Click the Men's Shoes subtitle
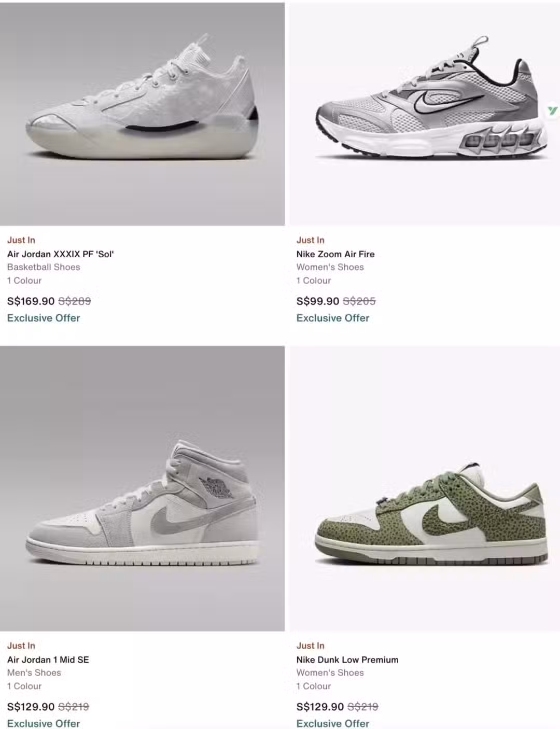 34,672
